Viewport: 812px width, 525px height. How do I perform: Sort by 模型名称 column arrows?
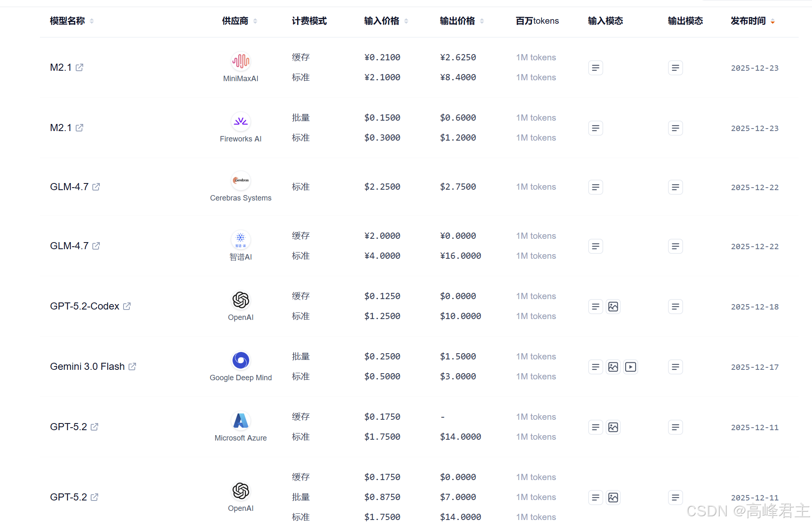[92, 21]
